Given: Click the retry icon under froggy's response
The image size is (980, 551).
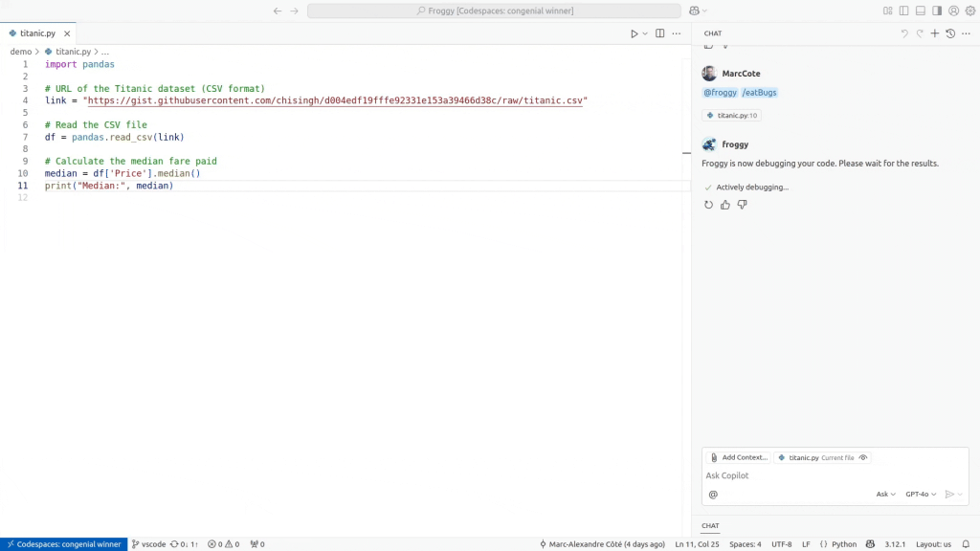Looking at the screenshot, I should (x=708, y=205).
